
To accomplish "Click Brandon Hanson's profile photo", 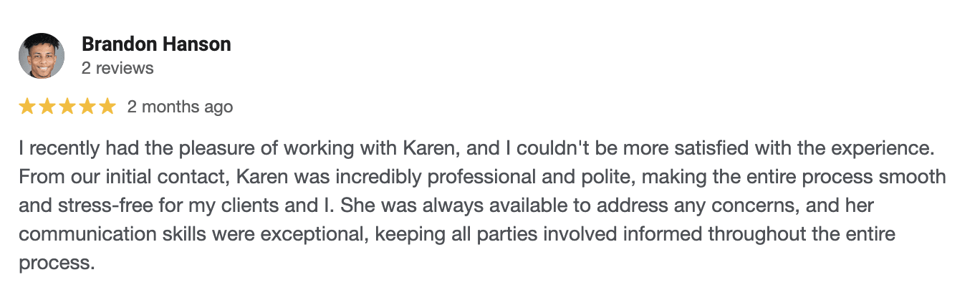I will 42,56.
